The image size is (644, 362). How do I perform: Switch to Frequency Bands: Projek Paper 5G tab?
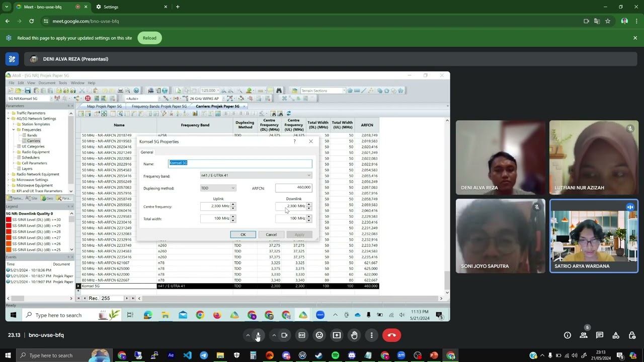[x=159, y=107]
